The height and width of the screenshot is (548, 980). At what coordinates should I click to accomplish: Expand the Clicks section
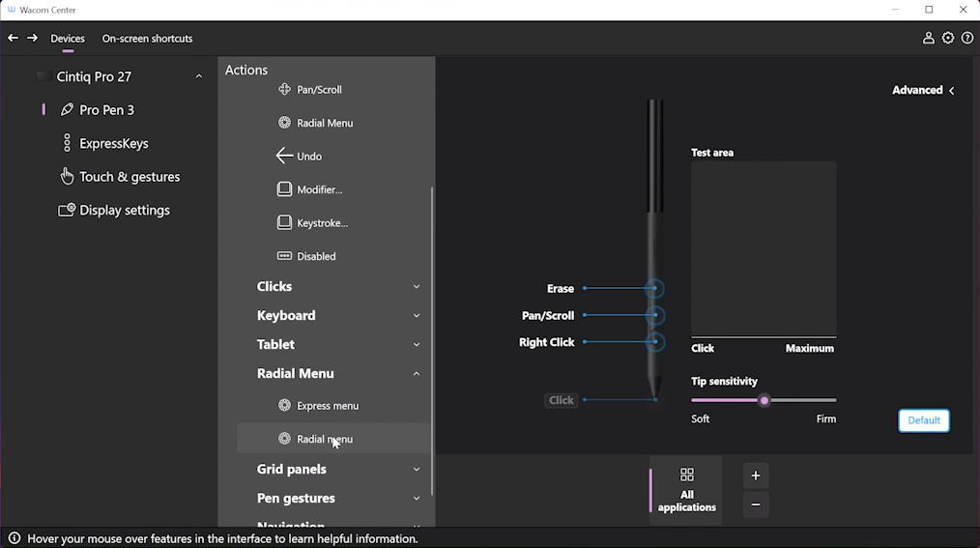(x=417, y=286)
